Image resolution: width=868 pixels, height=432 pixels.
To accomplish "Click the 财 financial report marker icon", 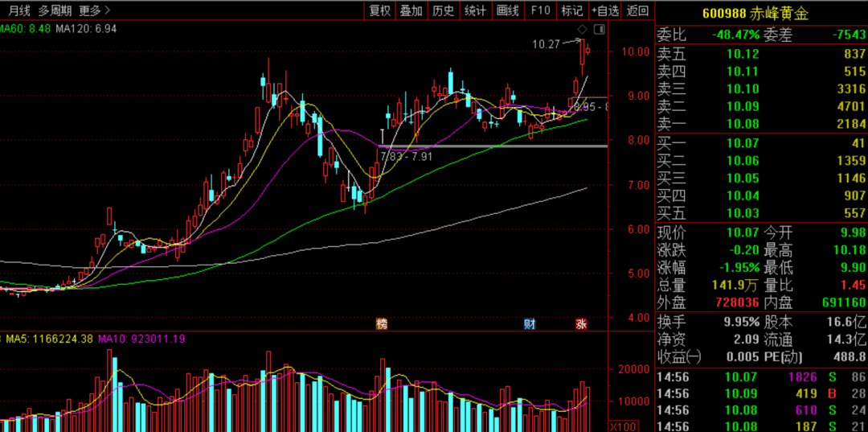I will [x=530, y=324].
